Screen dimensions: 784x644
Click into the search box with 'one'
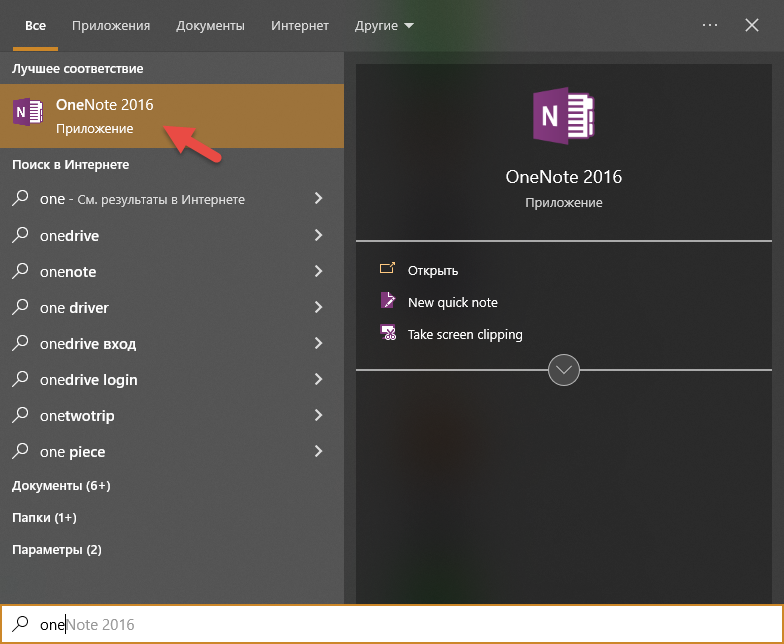click(392, 624)
